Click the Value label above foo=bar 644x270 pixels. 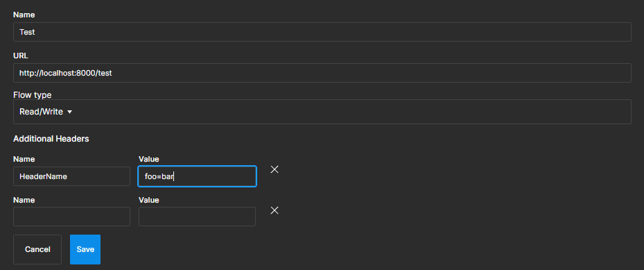[x=148, y=159]
